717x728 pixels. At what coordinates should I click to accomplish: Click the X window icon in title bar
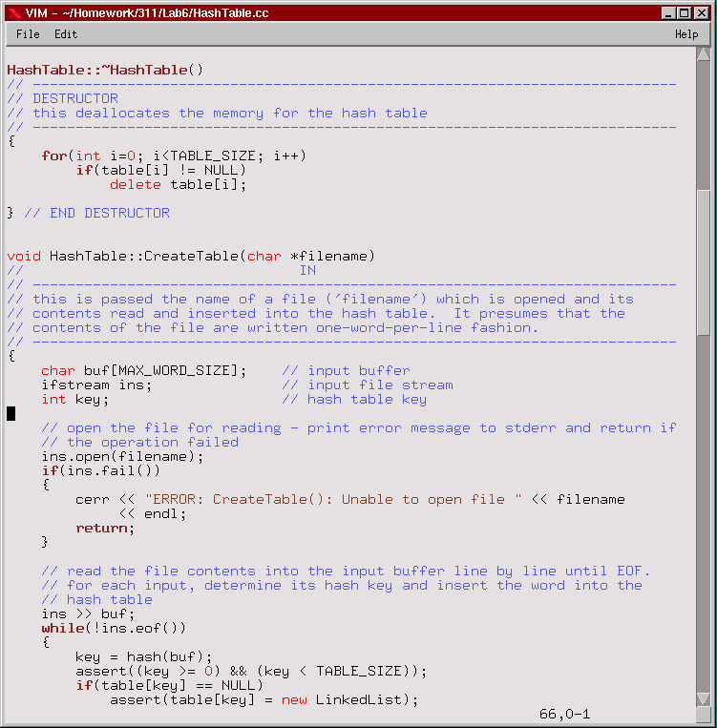click(x=13, y=12)
